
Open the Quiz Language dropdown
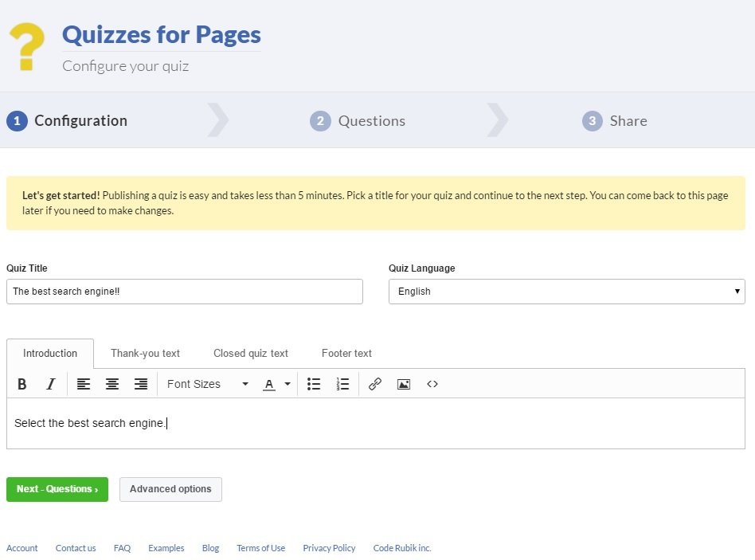(x=567, y=292)
